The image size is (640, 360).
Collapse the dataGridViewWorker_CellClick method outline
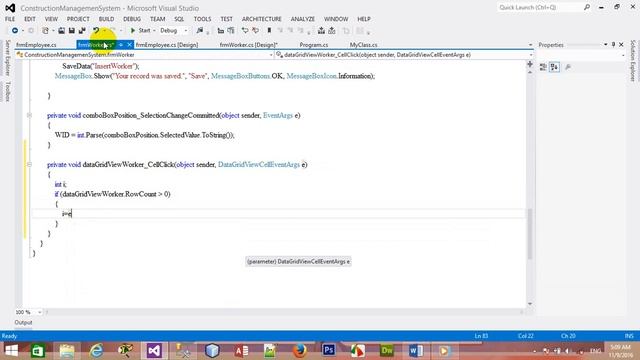[29, 164]
